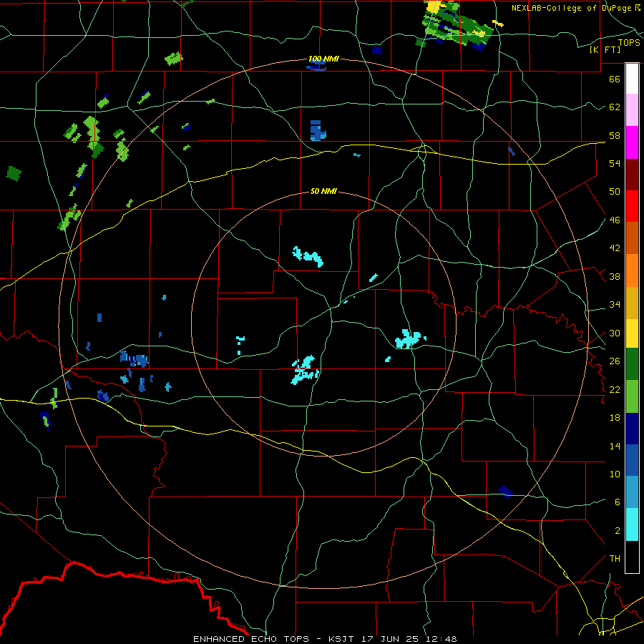Screen dimensions: 644x644
Task: Click the "14" legend value
Action: [615, 446]
